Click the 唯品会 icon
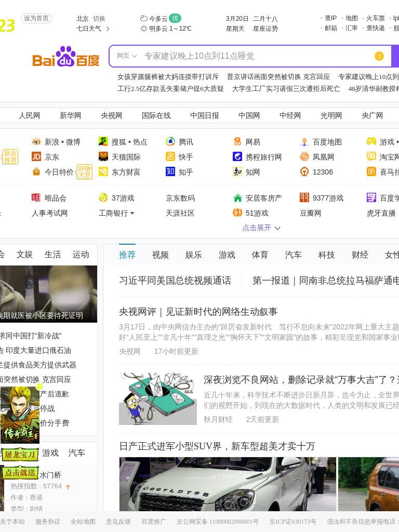399x532 pixels. 36,197
